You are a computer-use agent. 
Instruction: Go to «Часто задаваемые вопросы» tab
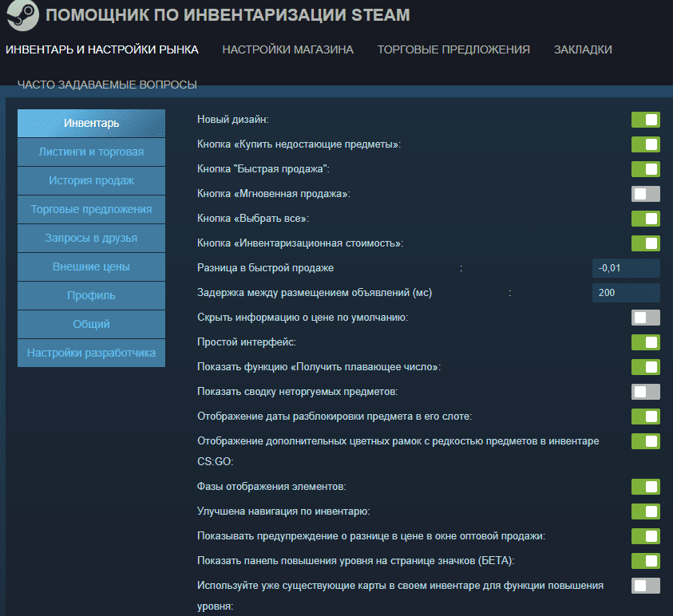(x=107, y=85)
